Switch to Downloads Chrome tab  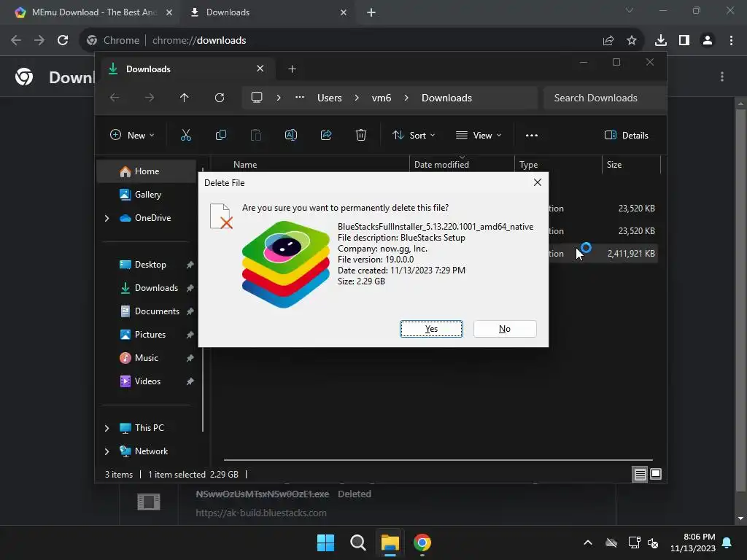(x=267, y=12)
